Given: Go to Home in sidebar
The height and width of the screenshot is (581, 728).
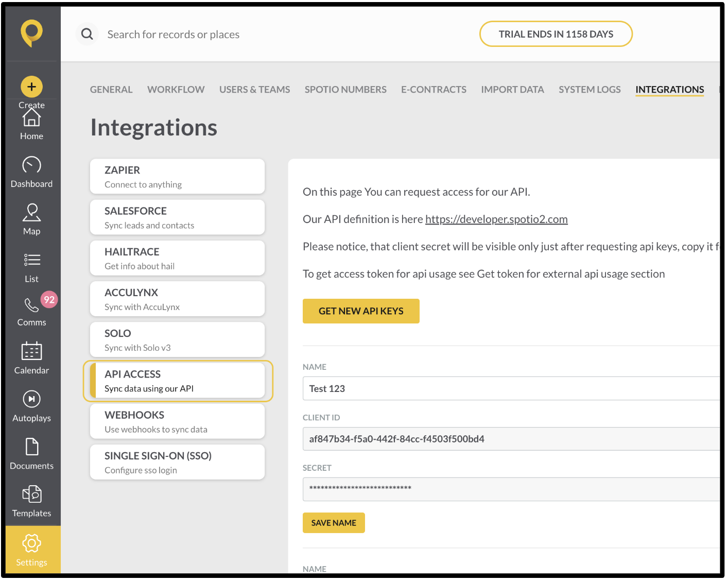Looking at the screenshot, I should coord(31,125).
